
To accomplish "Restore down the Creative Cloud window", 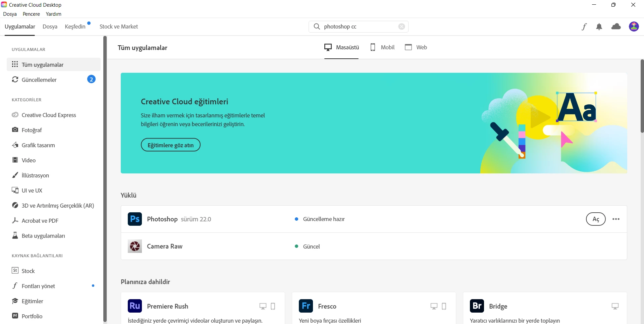I will pyautogui.click(x=613, y=5).
